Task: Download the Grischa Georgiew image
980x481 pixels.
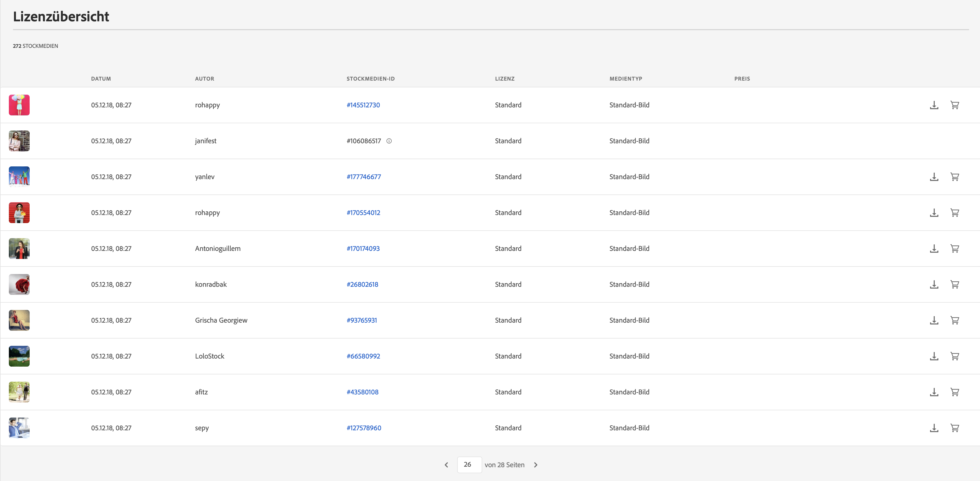Action: coord(934,321)
